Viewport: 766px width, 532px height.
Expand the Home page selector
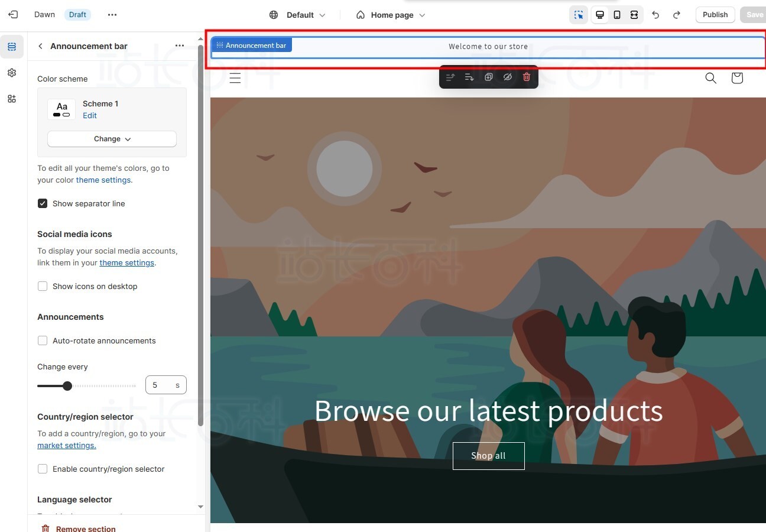pyautogui.click(x=391, y=15)
